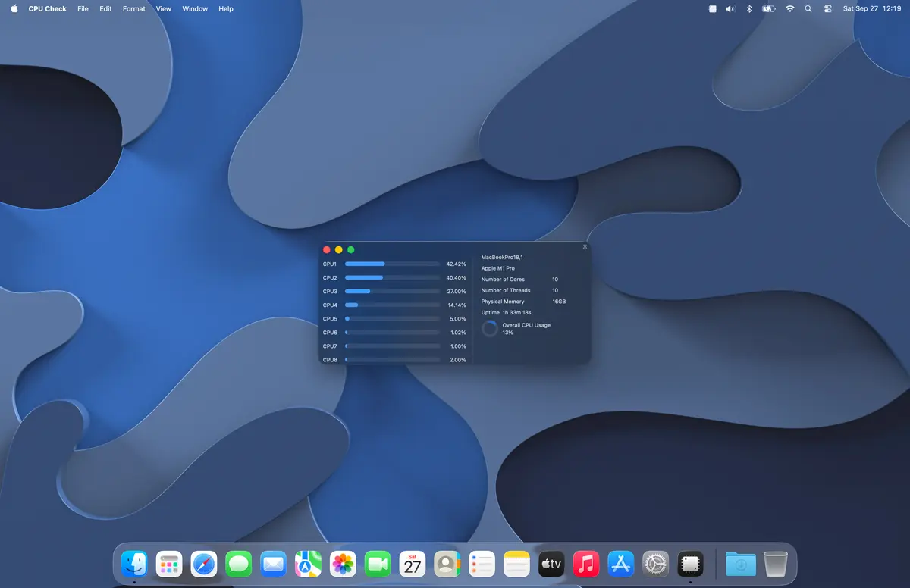Open Spotlight search from the menu bar
Screen dimensions: 910x588
click(x=808, y=9)
